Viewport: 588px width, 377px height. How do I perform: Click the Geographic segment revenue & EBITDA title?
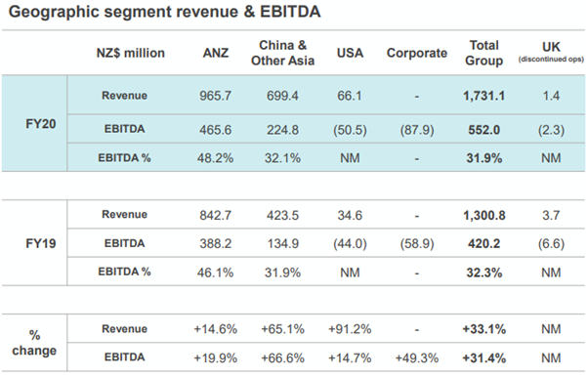[164, 12]
